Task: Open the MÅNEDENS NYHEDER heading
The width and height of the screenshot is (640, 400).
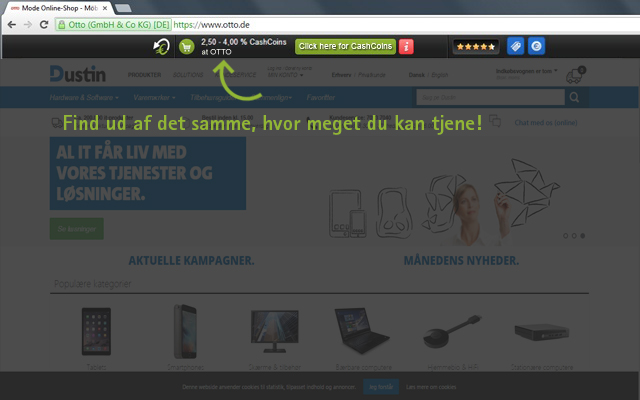Action: (x=461, y=260)
